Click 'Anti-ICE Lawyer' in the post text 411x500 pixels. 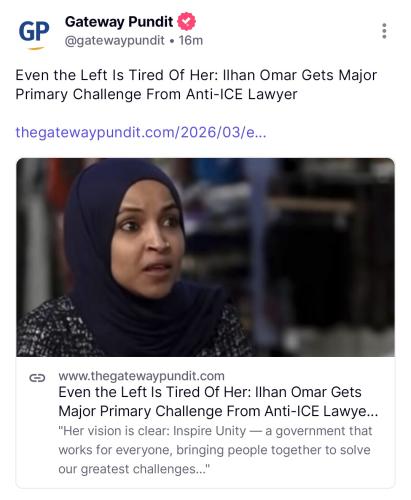(241, 94)
